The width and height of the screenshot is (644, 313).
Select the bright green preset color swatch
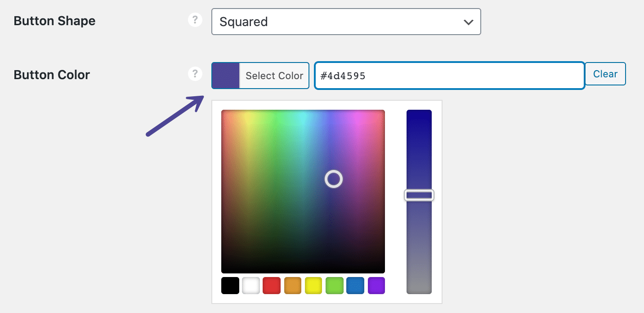[335, 285]
